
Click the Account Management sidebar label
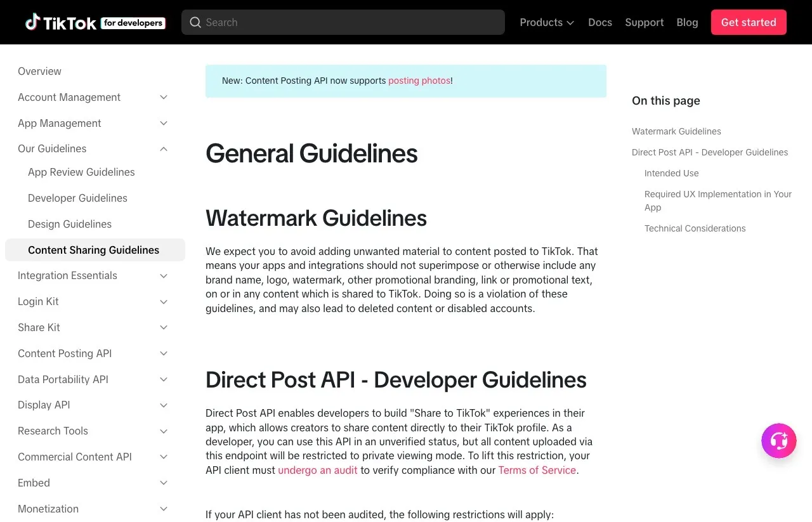click(69, 97)
